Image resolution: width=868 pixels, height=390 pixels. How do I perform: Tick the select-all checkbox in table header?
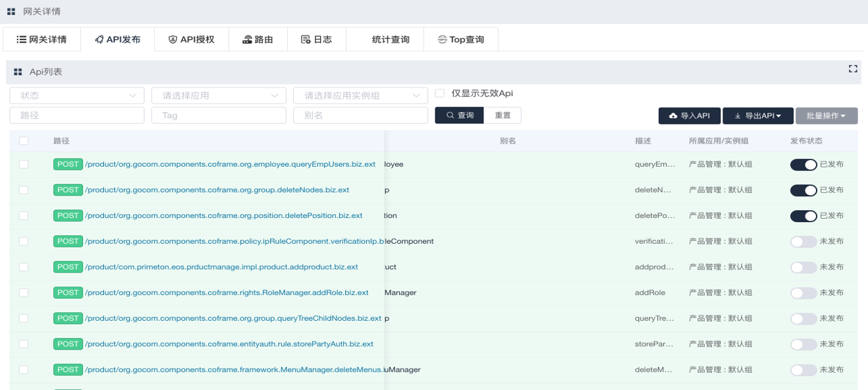click(x=24, y=141)
